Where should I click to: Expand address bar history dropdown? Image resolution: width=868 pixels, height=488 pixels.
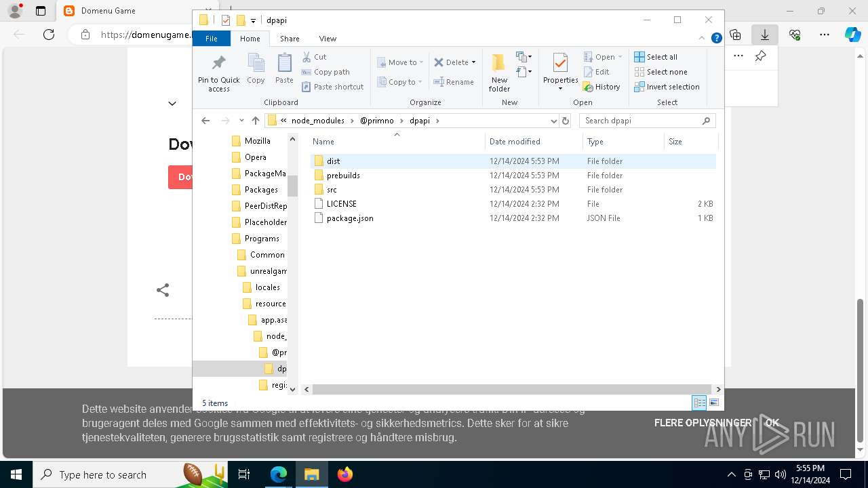pyautogui.click(x=554, y=121)
